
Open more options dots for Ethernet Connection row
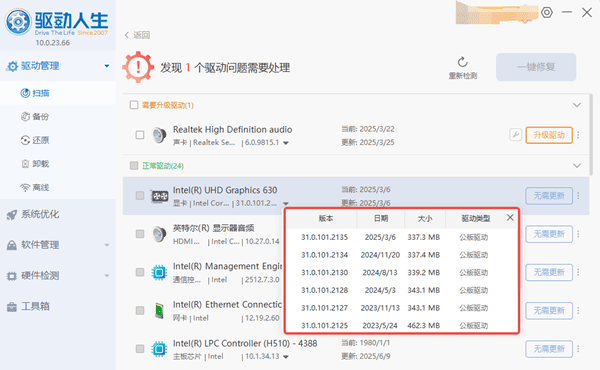pyautogui.click(x=578, y=311)
